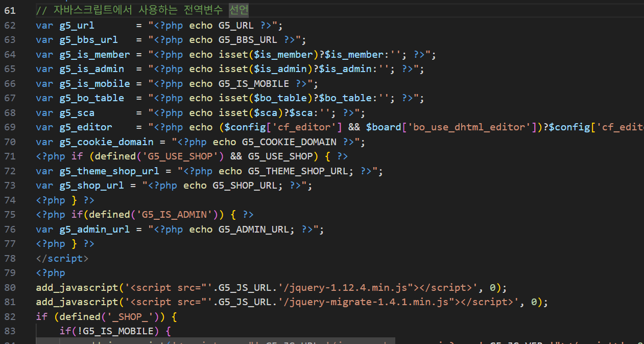The width and height of the screenshot is (644, 344).
Task: Click the variable name g5_is_member
Action: click(94, 54)
